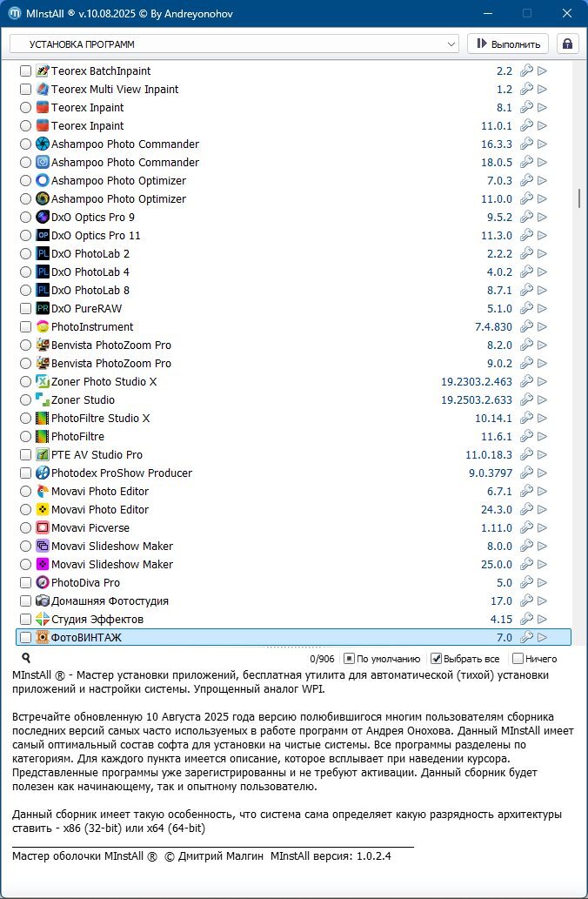Click the key icon for DxO PureRAW
Screen dimensions: 588x899
(x=526, y=308)
